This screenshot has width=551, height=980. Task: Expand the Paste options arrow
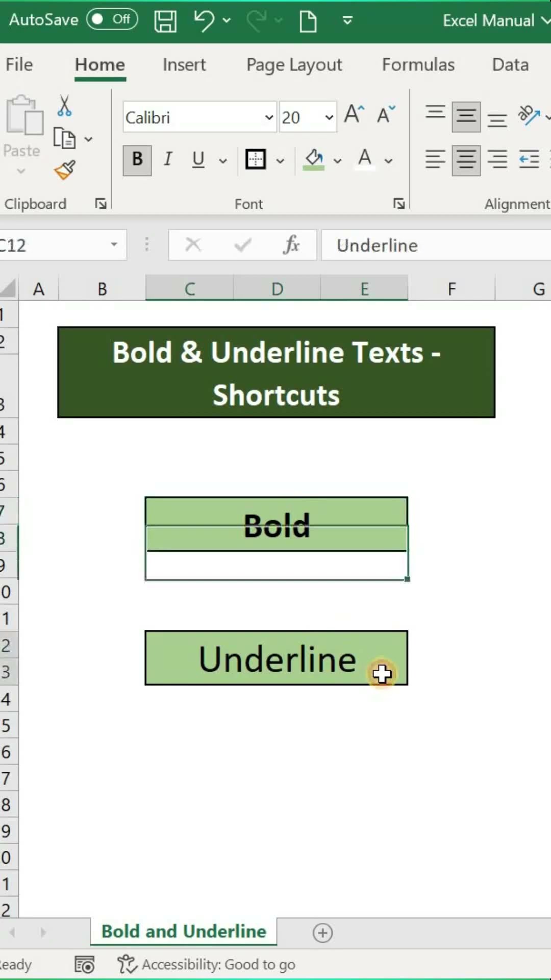coord(21,171)
